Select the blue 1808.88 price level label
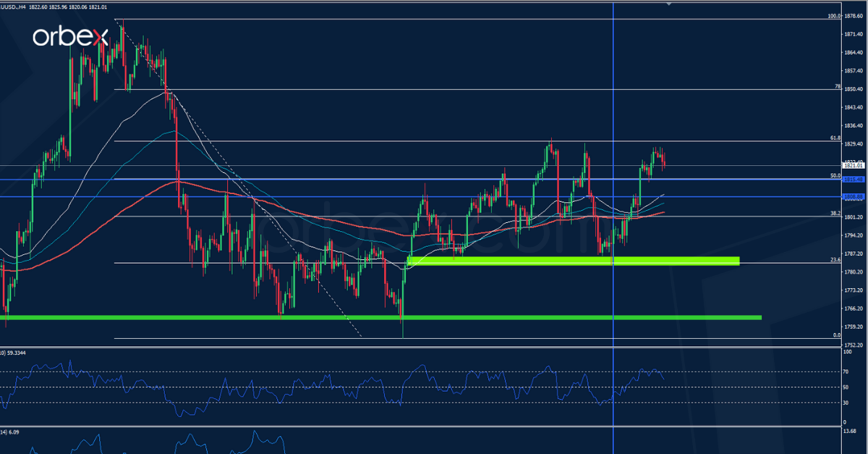 click(x=854, y=196)
